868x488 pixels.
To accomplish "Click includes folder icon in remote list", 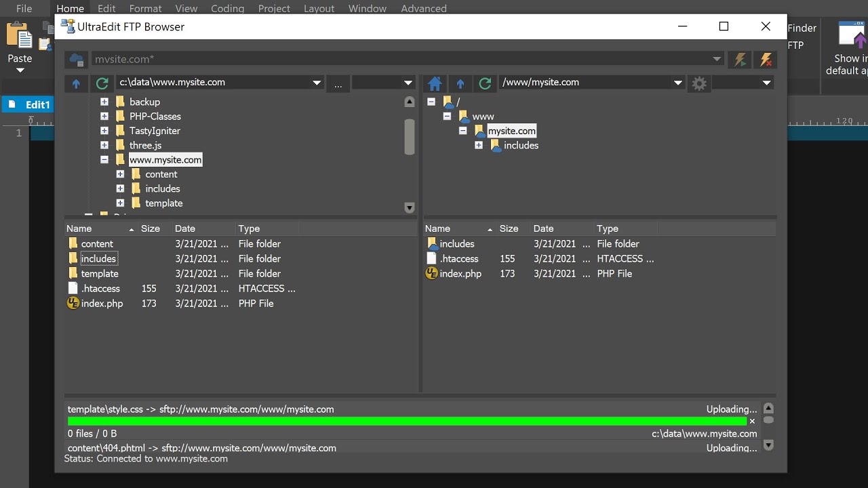I will 432,244.
